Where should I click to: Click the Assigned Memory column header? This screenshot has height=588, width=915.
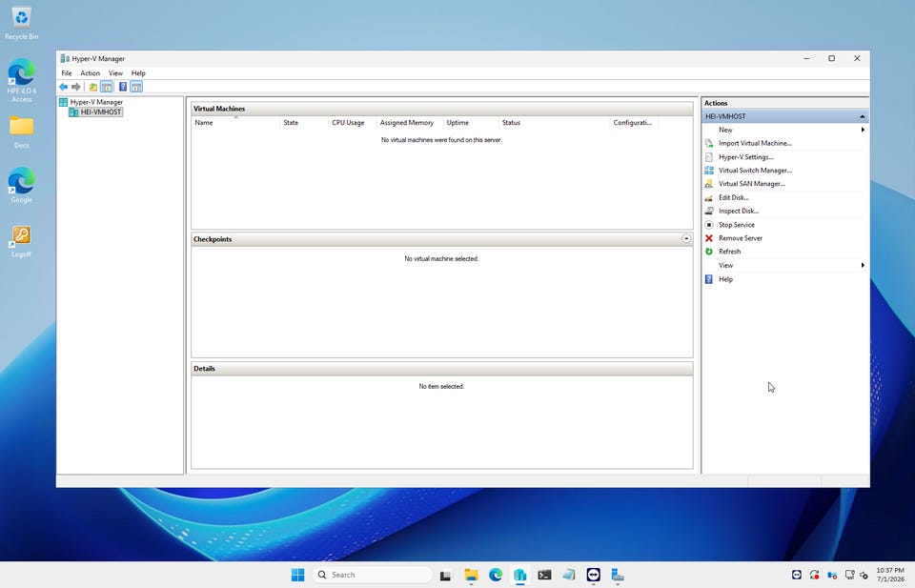(x=410, y=123)
